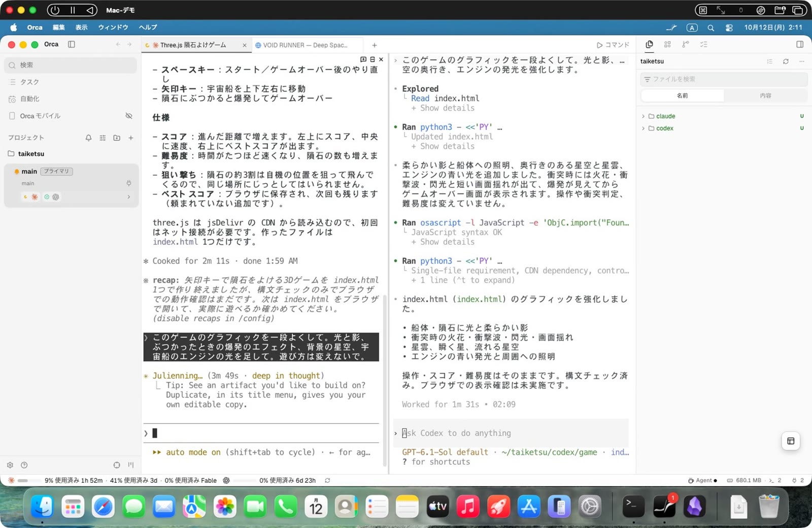Open the grid view panel icon

click(x=667, y=44)
